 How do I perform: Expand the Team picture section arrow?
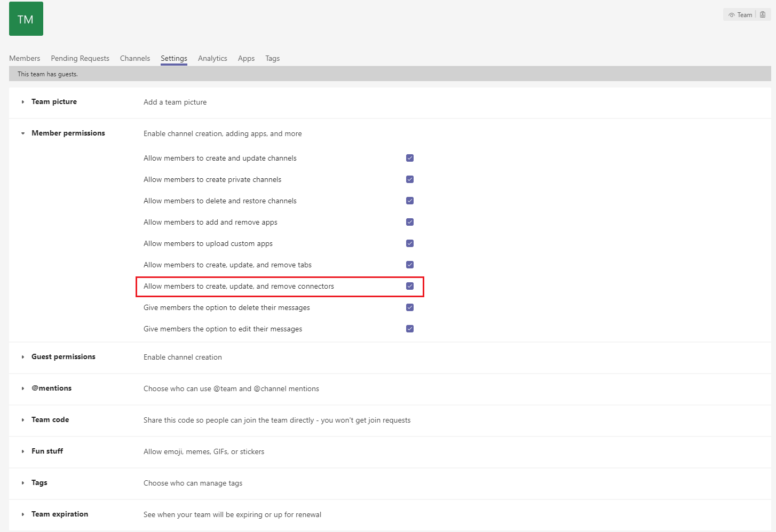point(23,102)
